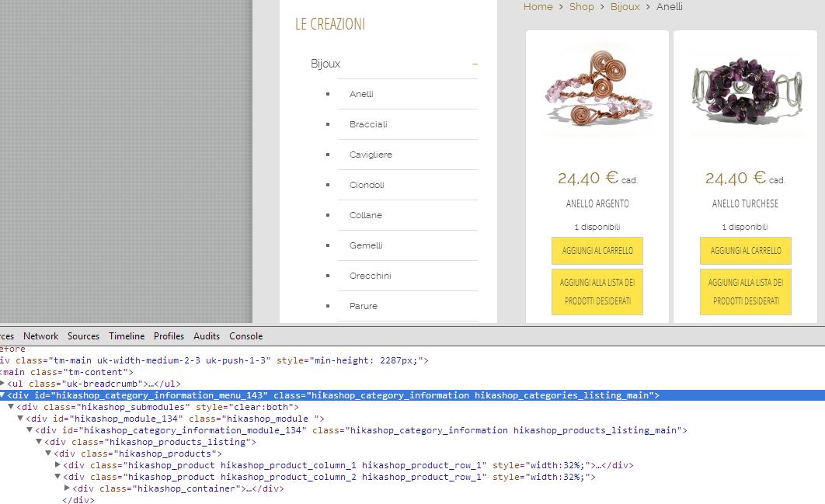Select the Orecchini category
825x504 pixels.
(371, 276)
